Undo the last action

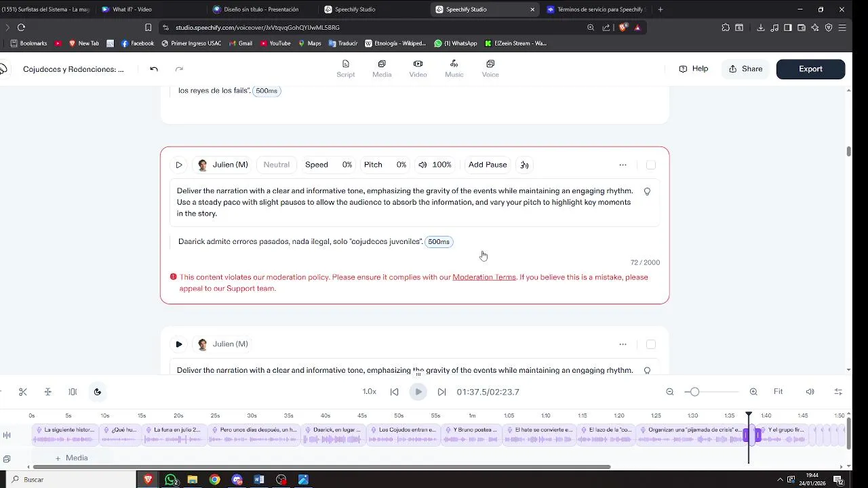click(x=154, y=69)
